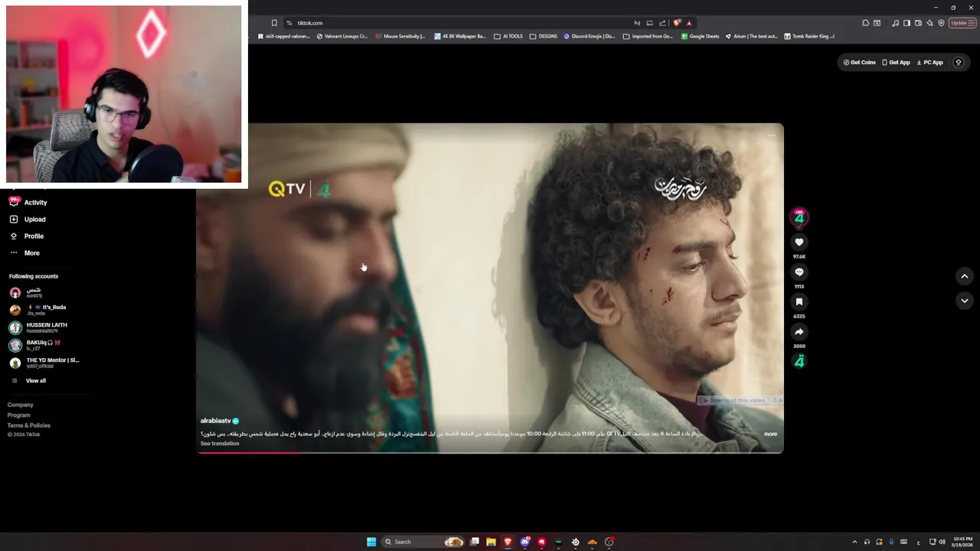
Task: Open Tomb Raider King bookmark
Action: [810, 36]
